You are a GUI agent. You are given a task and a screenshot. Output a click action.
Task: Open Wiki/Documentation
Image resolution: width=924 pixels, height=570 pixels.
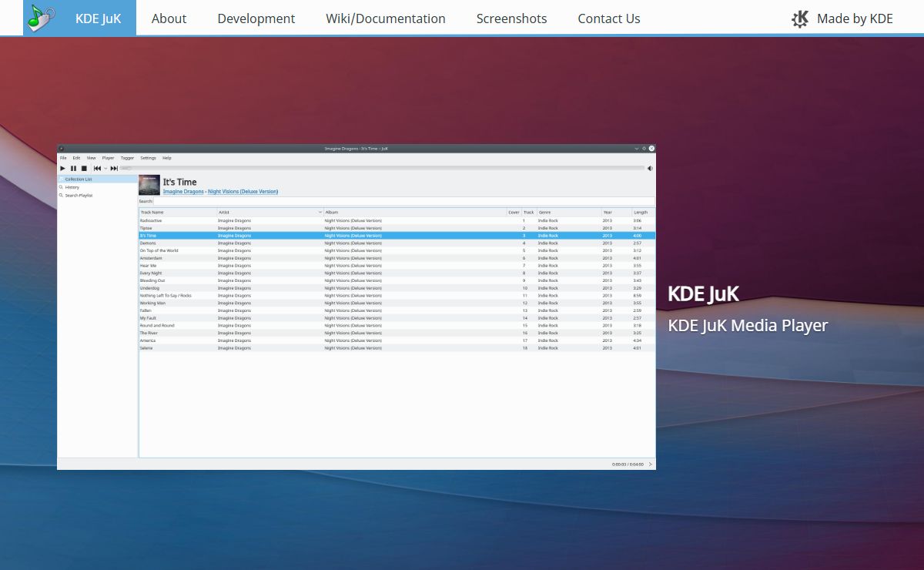coord(385,18)
